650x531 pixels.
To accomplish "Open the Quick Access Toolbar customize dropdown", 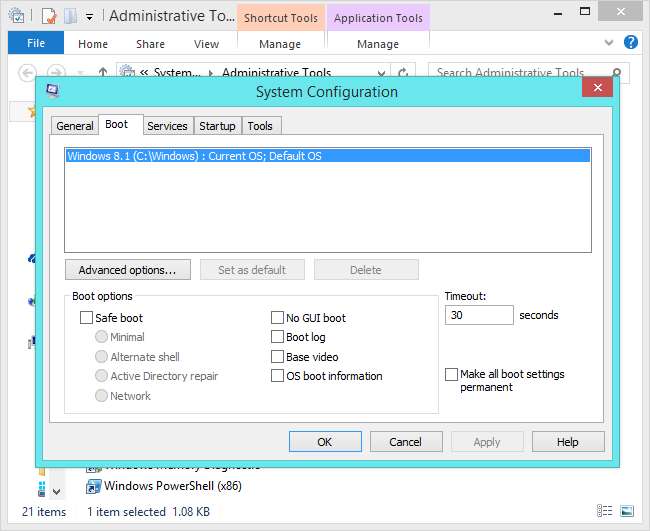I will (x=89, y=17).
